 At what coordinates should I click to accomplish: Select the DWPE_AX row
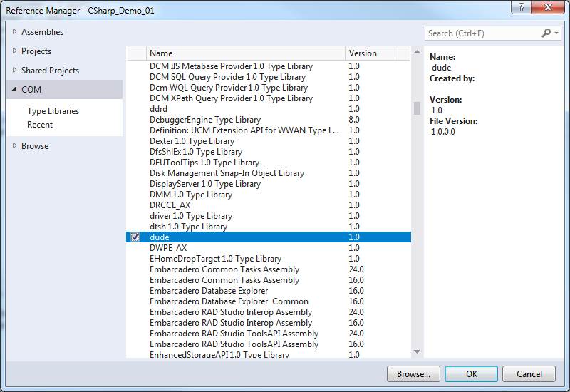[x=269, y=248]
